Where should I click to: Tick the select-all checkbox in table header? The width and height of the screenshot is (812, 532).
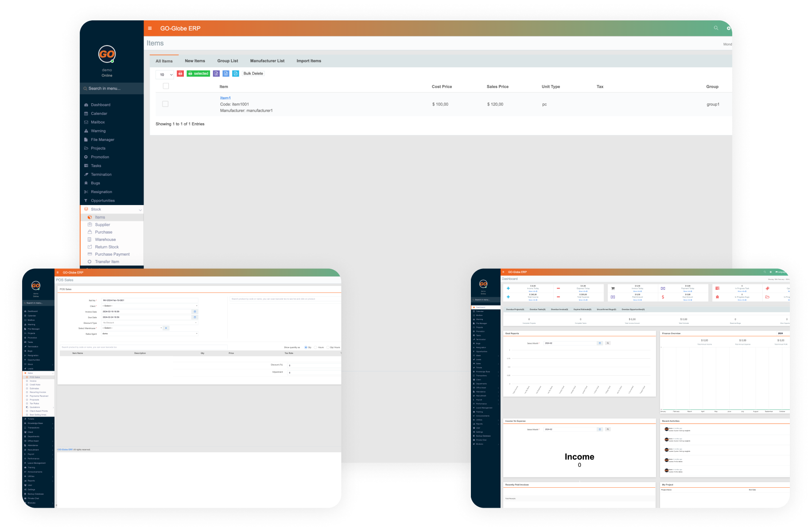tap(166, 86)
